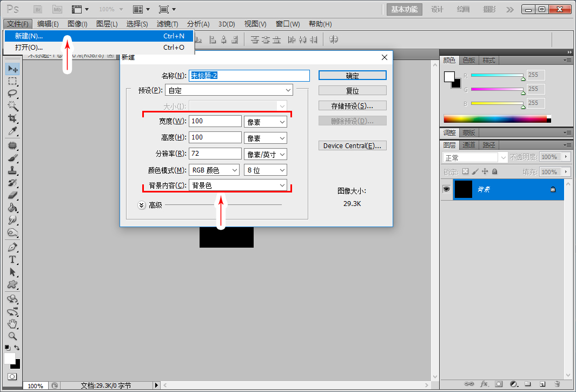Hide the 背景 layer with eye icon
This screenshot has height=392, width=576.
tap(446, 189)
